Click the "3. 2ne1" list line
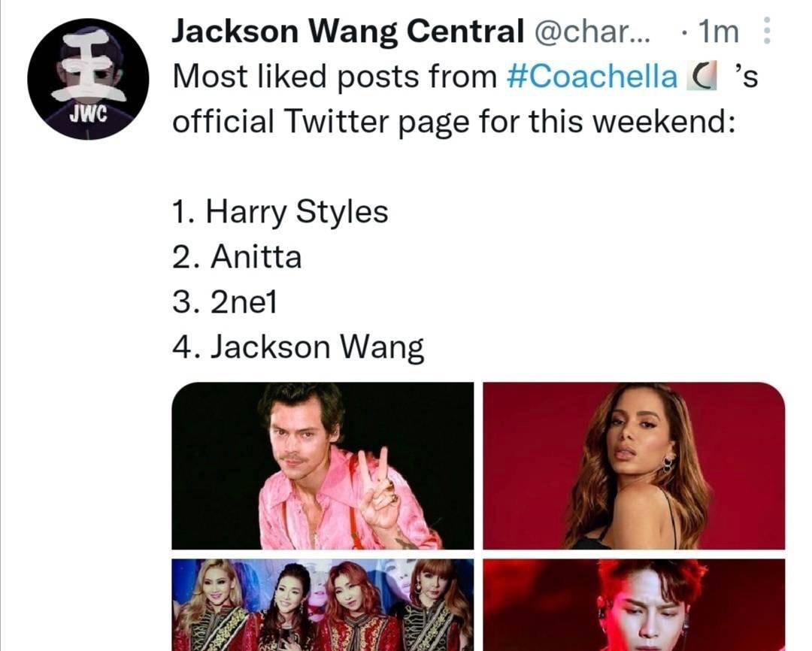The height and width of the screenshot is (651, 812). click(226, 302)
